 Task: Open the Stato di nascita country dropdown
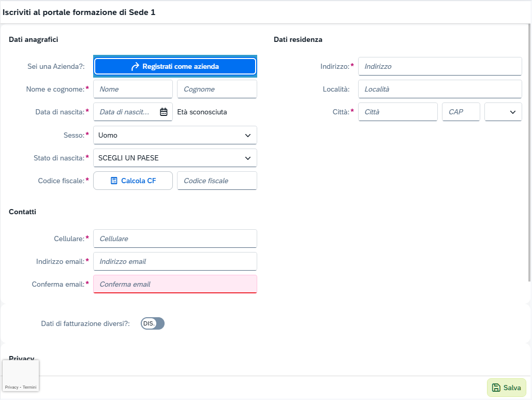click(x=175, y=158)
